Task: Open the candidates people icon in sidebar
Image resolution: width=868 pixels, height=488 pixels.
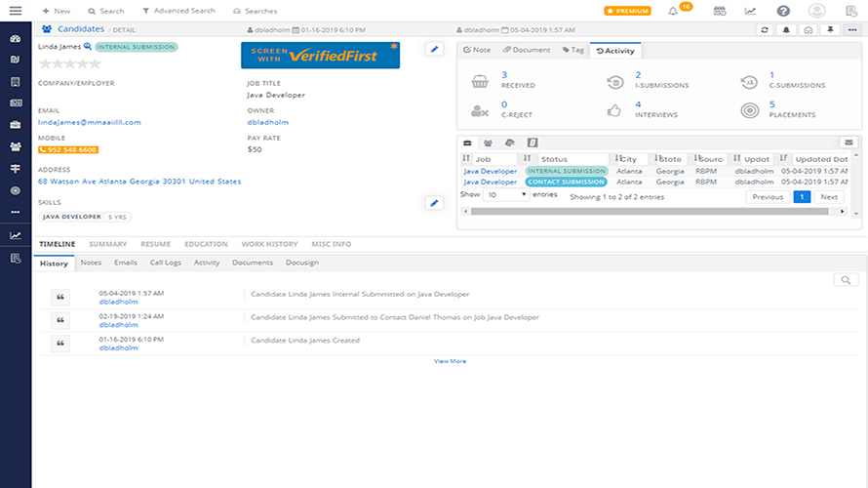Action: pos(16,146)
